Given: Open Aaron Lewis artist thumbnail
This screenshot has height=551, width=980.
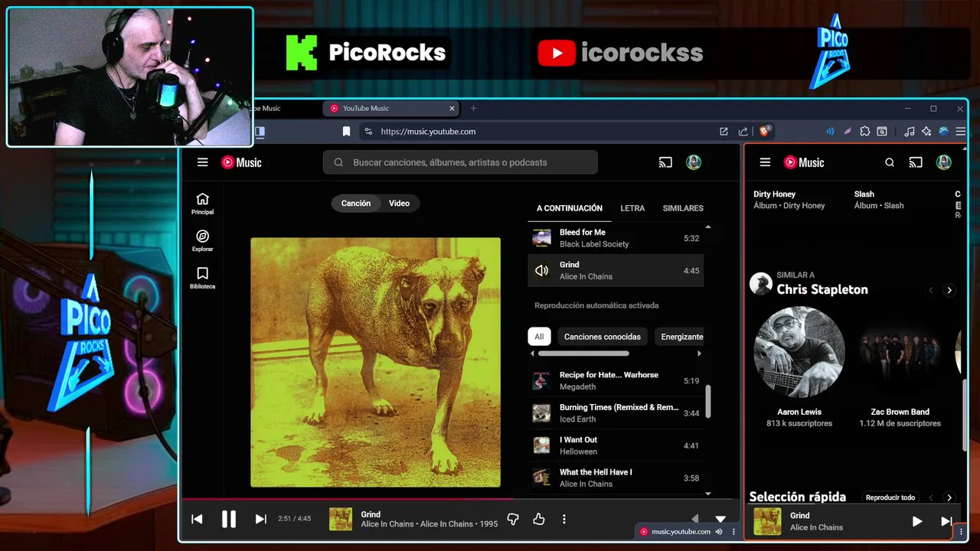Looking at the screenshot, I should tap(799, 352).
